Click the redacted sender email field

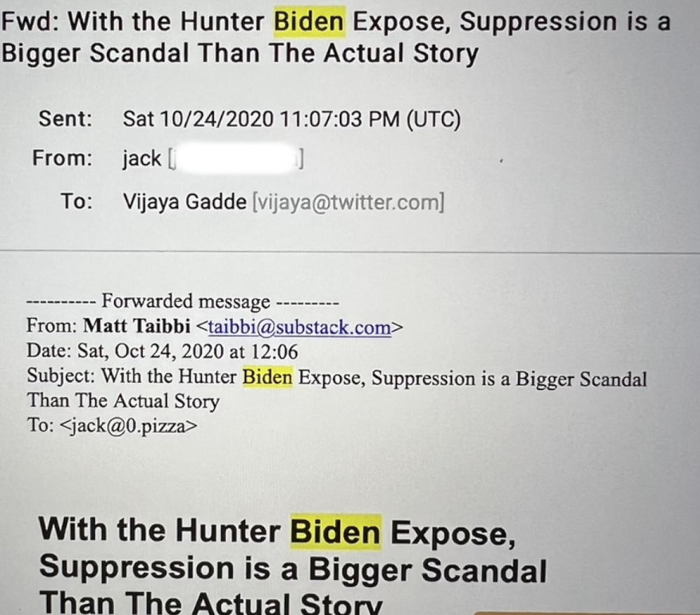point(236,159)
